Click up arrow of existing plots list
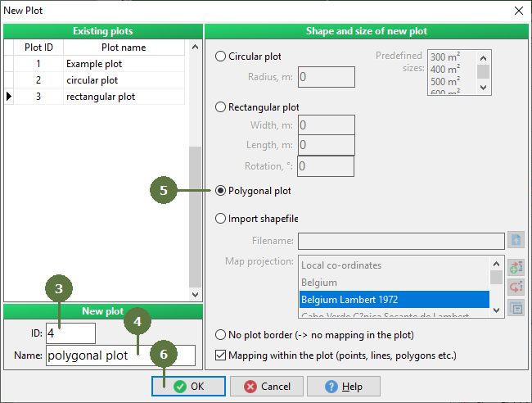This screenshot has height=403, width=532. point(195,48)
